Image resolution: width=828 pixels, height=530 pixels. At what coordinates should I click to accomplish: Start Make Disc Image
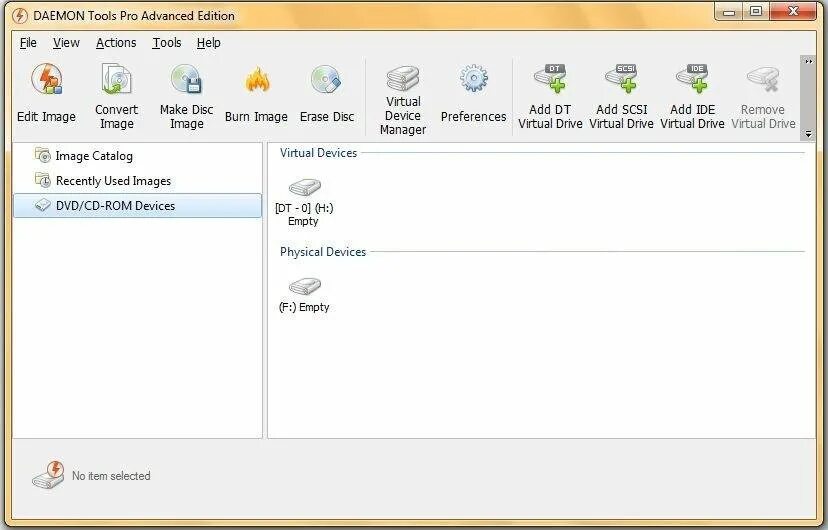[186, 97]
